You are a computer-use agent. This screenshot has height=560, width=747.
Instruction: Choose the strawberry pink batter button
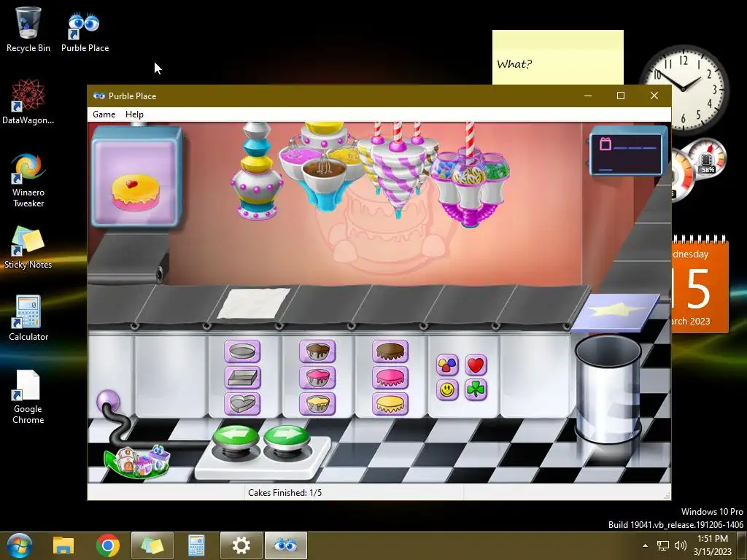point(317,378)
